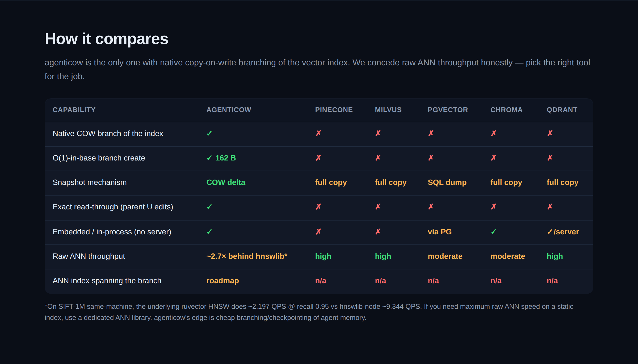Click the 'roadmap' agenticow cell

[x=223, y=281]
